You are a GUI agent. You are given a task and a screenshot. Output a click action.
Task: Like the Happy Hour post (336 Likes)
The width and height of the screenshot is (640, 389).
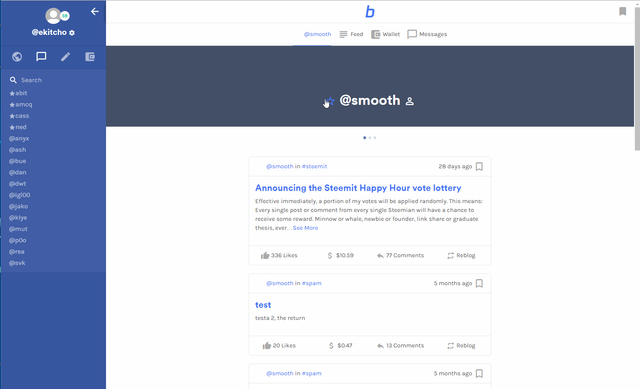(279, 256)
